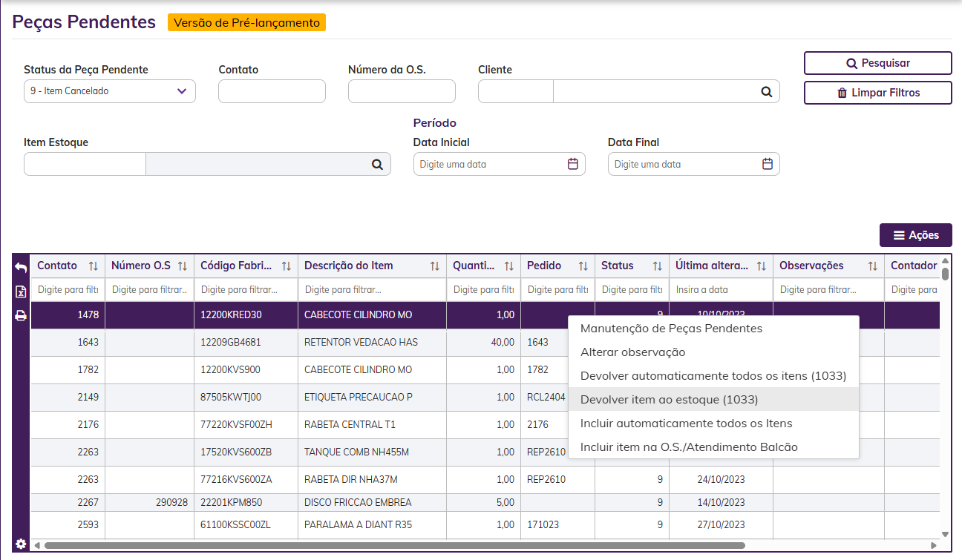Focus the Número da O.S. input field
The width and height of the screenshot is (962, 560).
pos(402,91)
